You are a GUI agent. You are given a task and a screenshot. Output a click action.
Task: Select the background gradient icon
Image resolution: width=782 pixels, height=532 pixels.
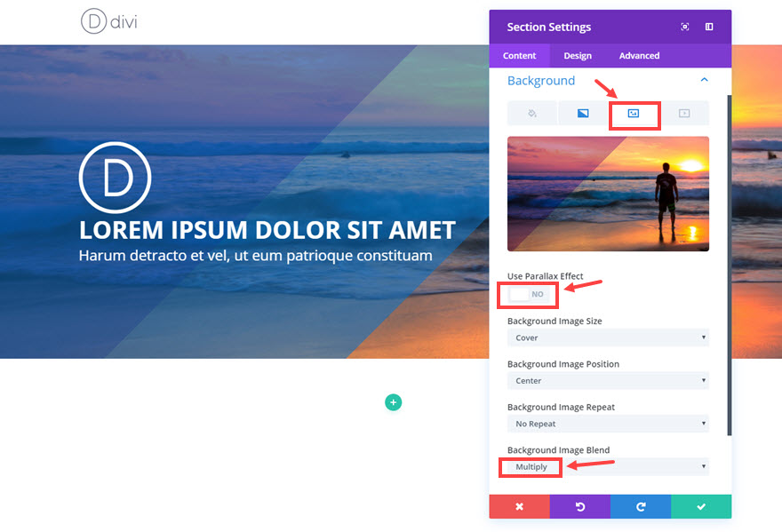(x=583, y=113)
